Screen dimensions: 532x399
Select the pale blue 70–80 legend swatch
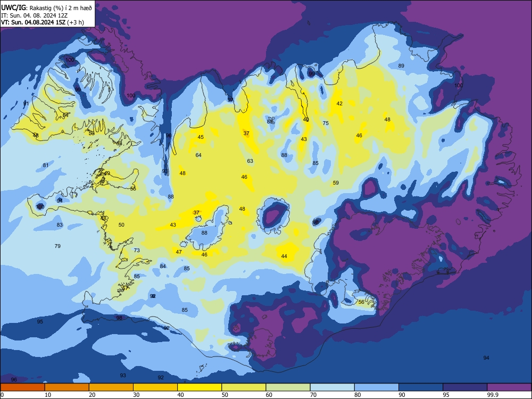(x=332, y=387)
